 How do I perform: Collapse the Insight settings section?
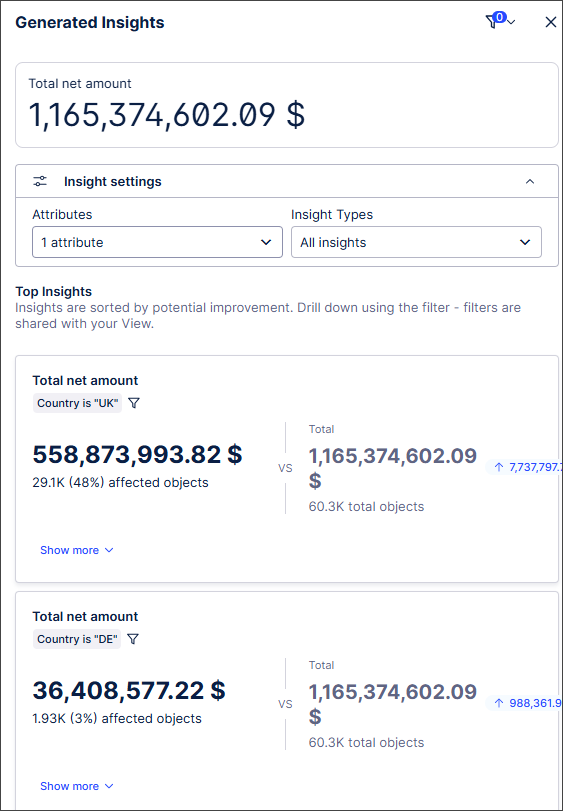coord(530,182)
